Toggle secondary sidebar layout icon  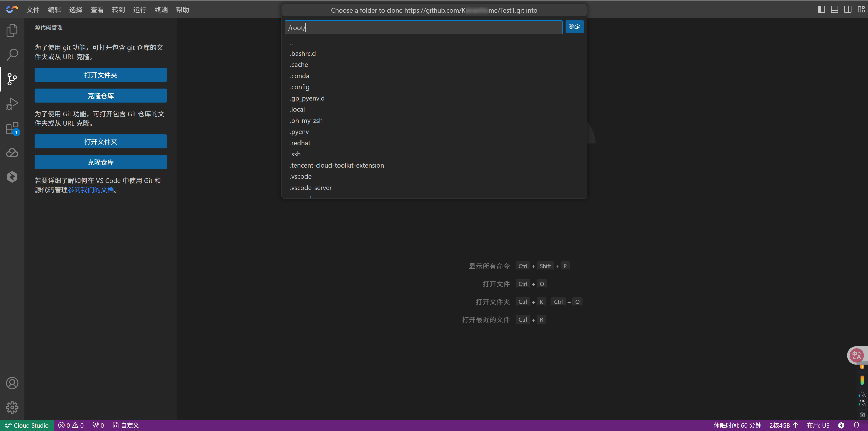tap(847, 9)
